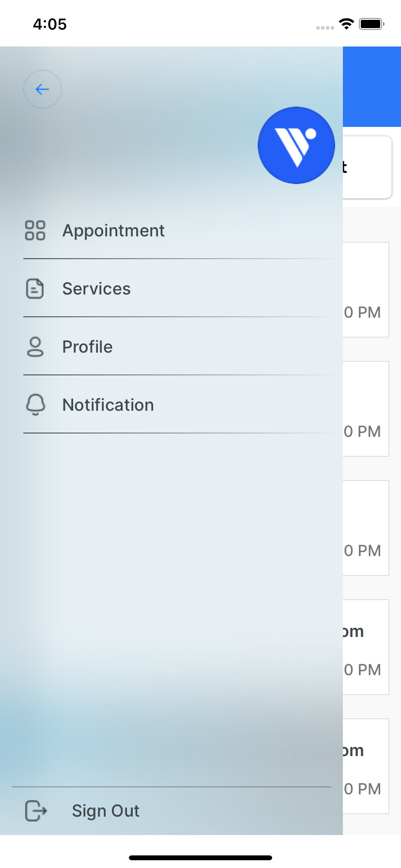The image size is (401, 868).
Task: Click the Sign Out door-arrow icon
Action: (36, 811)
